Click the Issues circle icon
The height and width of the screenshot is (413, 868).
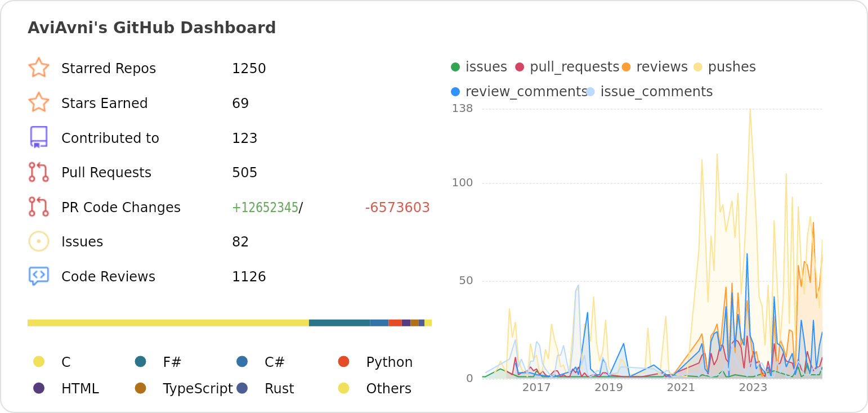tap(39, 241)
